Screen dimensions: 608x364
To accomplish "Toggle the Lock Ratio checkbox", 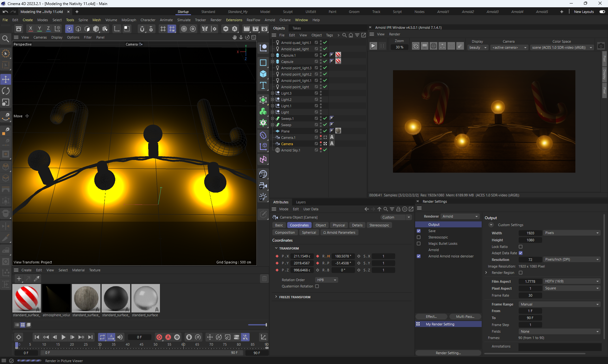I will click(521, 247).
